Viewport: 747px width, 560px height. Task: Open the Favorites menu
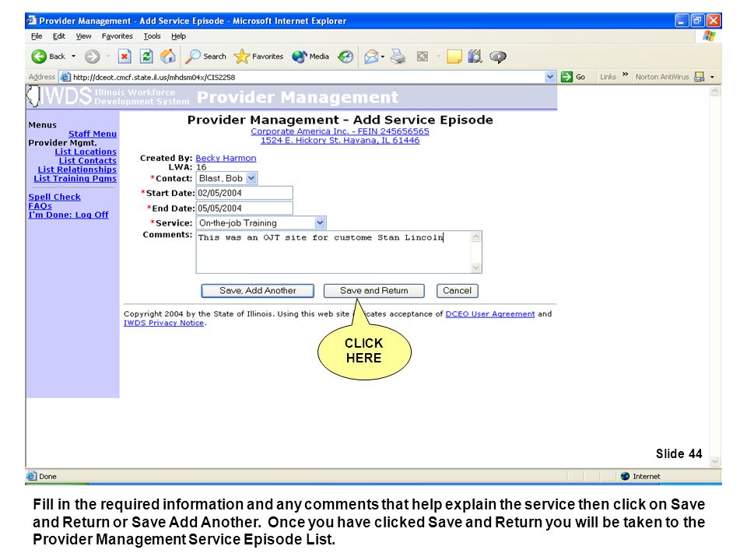117,37
